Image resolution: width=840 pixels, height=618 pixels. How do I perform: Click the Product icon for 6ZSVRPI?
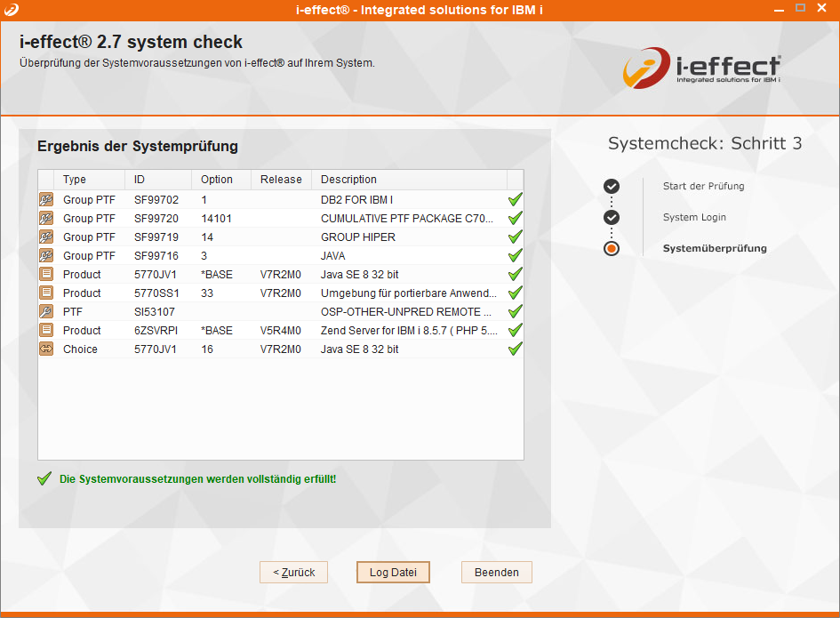coord(46,330)
